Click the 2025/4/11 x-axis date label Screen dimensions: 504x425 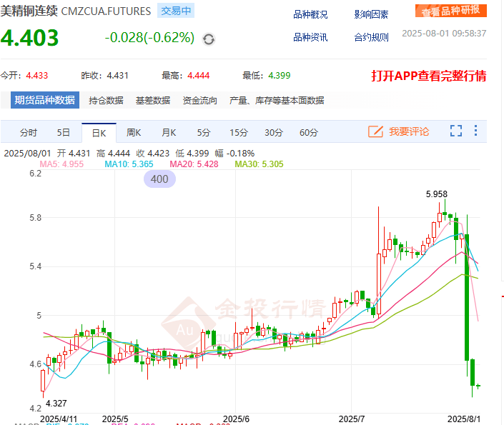[x=59, y=419]
